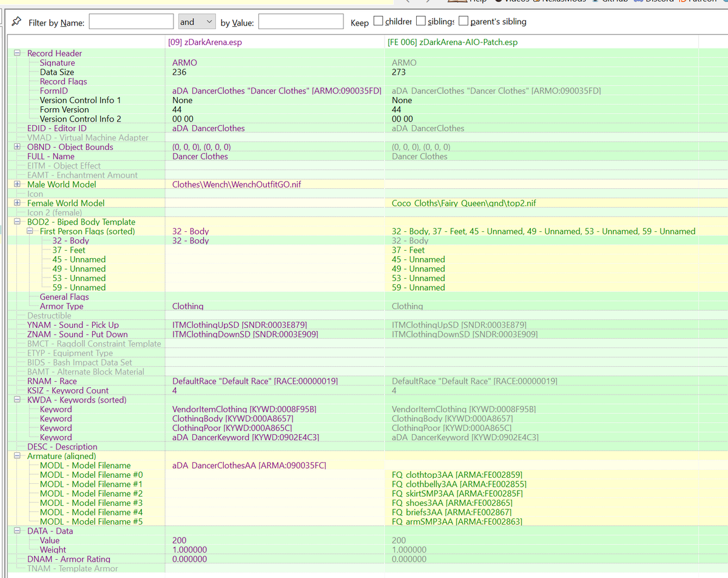Select the Form Version row label
Viewport: 728px width, 578px height.
[64, 110]
